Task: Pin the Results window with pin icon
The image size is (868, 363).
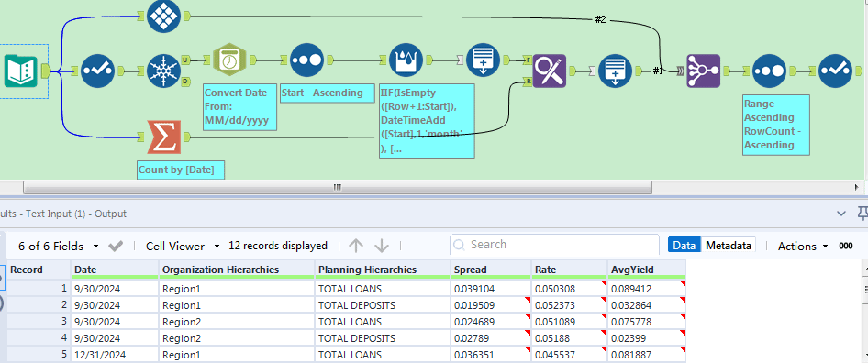Action: point(862,213)
